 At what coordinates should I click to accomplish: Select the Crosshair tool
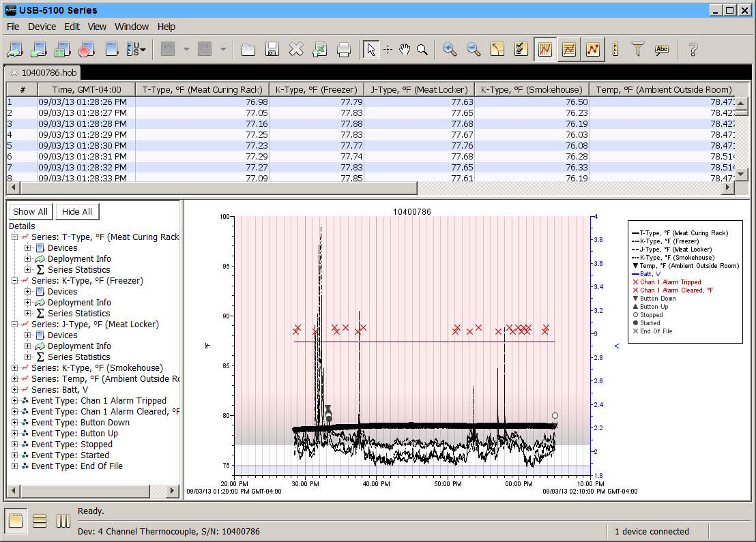[388, 49]
